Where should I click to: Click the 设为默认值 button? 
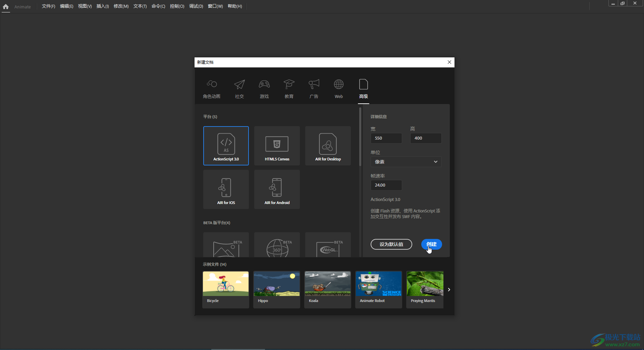coord(391,244)
